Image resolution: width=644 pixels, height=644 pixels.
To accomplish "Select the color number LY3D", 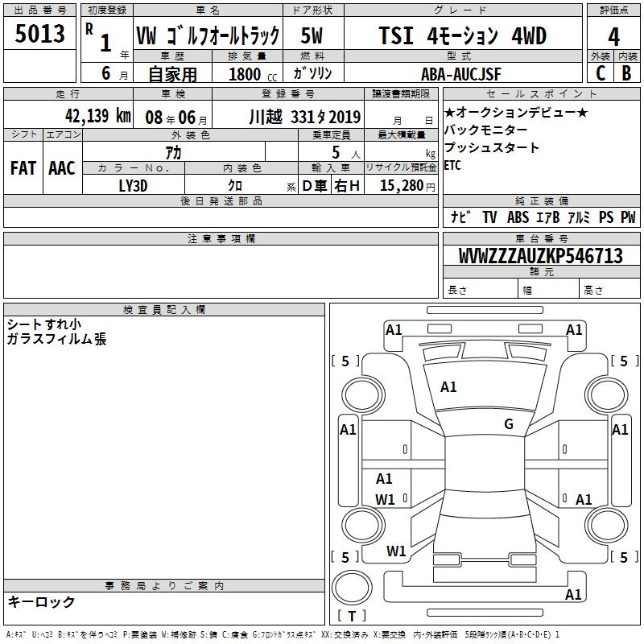I will click(133, 186).
